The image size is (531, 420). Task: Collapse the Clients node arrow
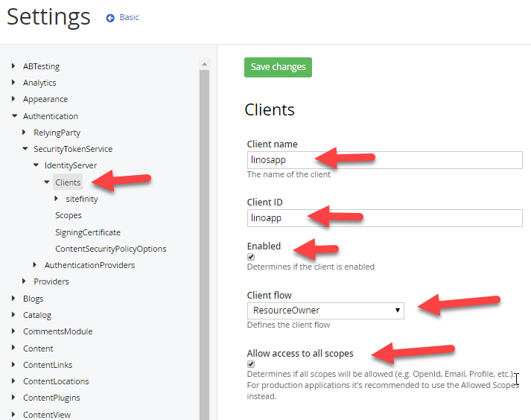47,182
